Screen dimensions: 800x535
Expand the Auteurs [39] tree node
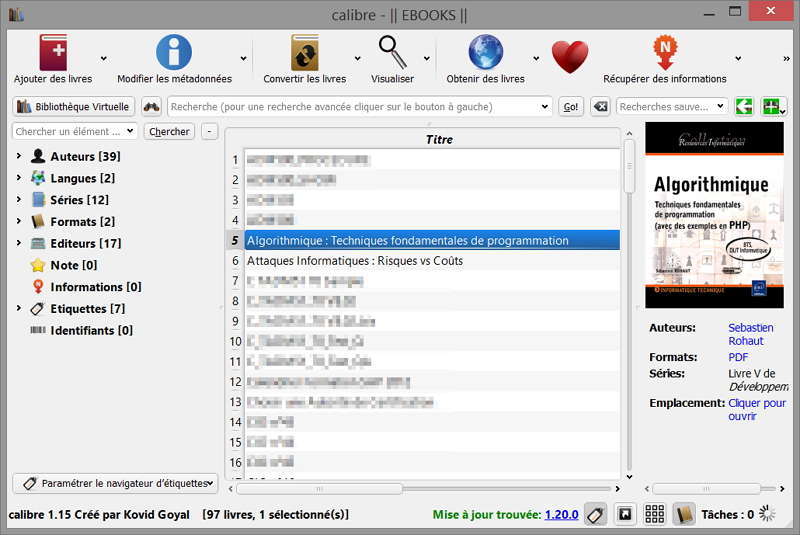[19, 156]
